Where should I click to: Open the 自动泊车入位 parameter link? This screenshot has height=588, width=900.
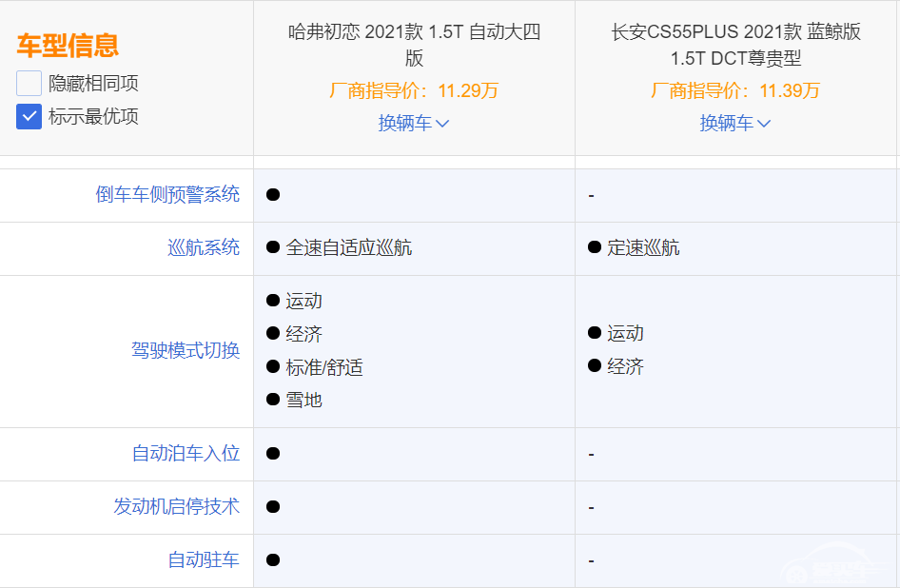pyautogui.click(x=186, y=454)
